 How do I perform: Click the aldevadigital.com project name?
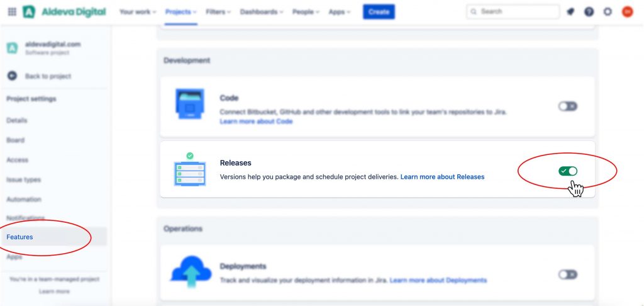tap(53, 44)
